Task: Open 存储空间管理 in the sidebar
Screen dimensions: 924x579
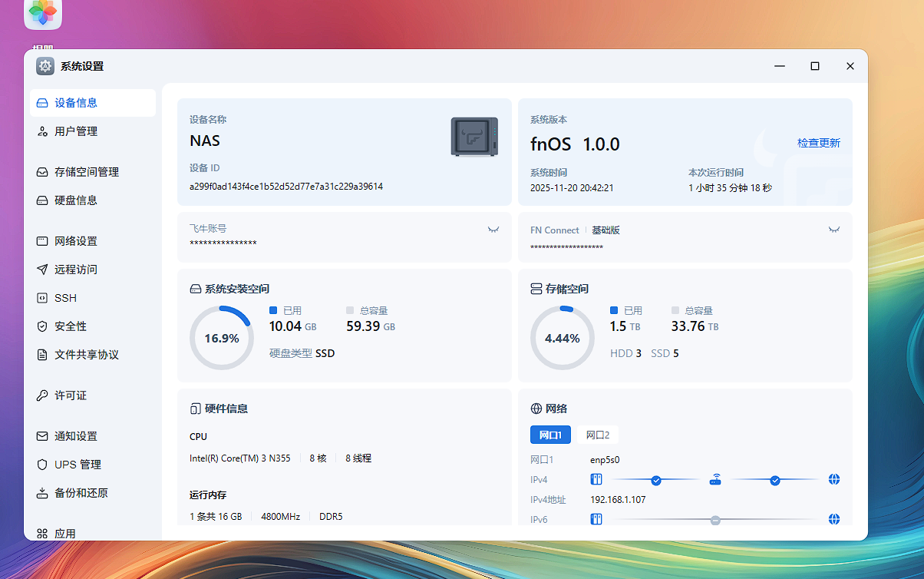Action: 86,172
